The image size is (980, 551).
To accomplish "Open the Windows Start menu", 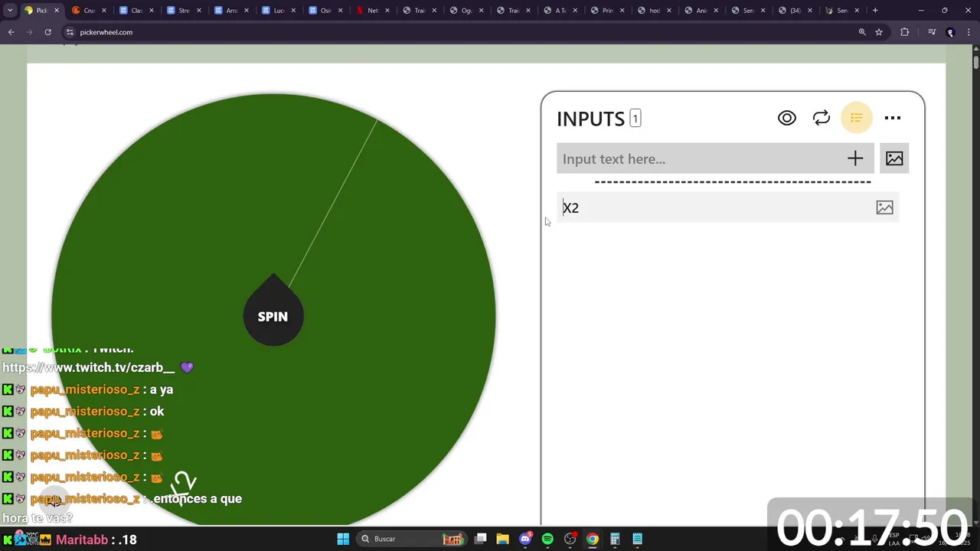I will [343, 539].
